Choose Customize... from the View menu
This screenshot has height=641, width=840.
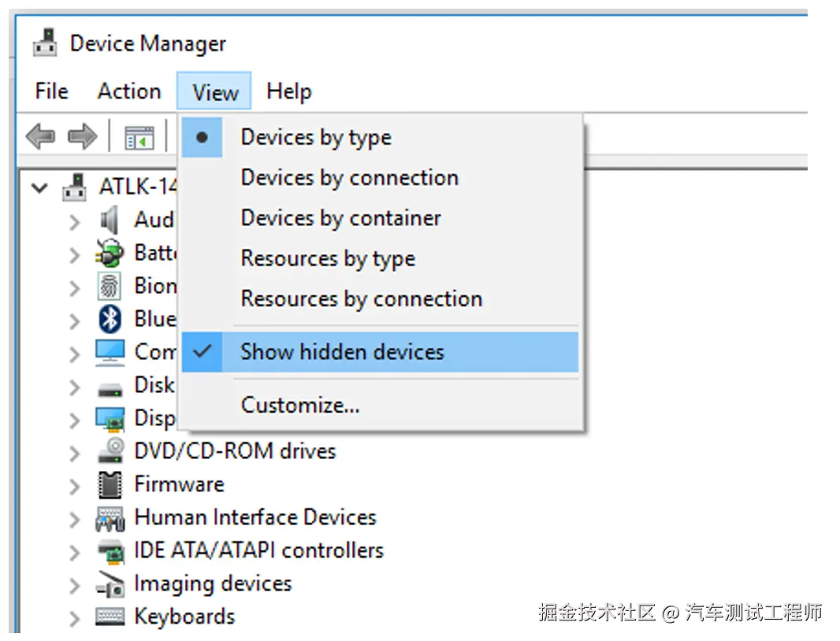tap(300, 406)
